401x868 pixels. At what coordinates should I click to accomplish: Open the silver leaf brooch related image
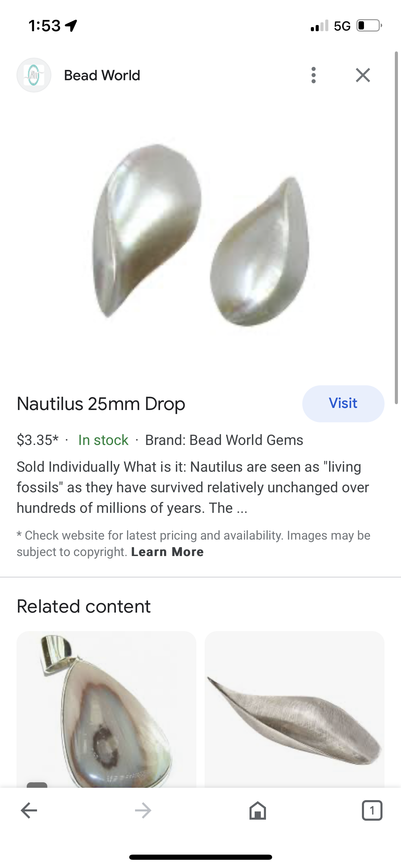click(294, 709)
